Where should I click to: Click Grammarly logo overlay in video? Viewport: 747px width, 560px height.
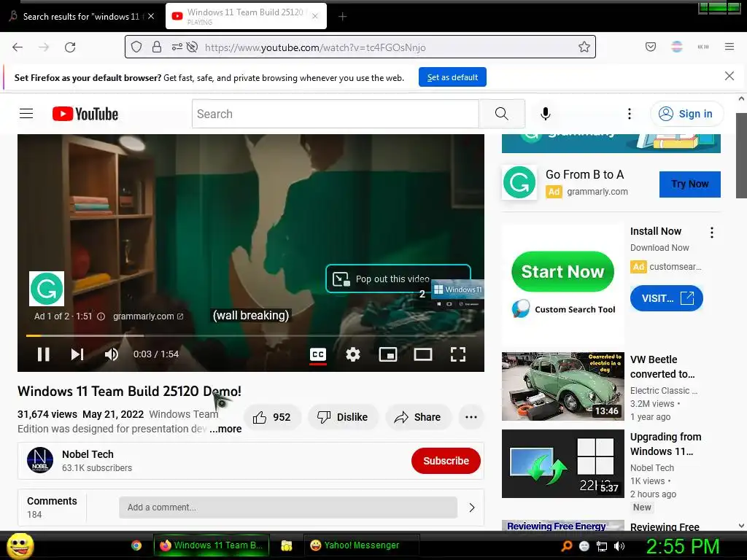pos(47,289)
